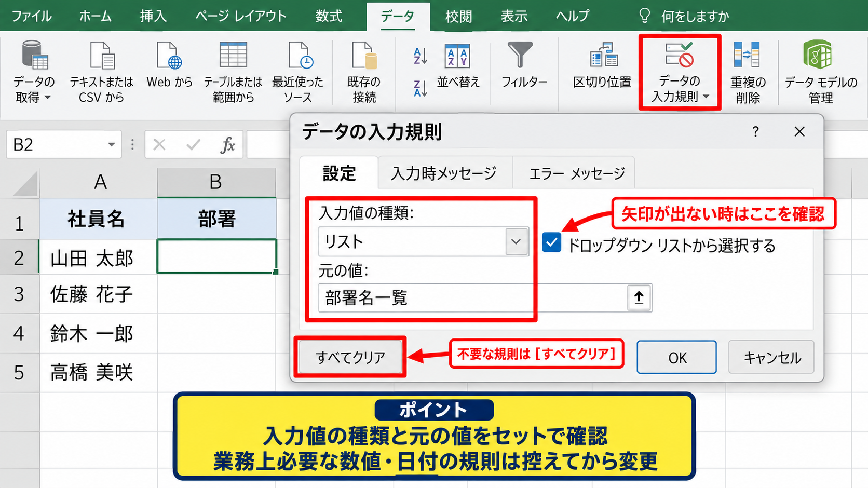Click the 元の値 source input field

coord(472,297)
